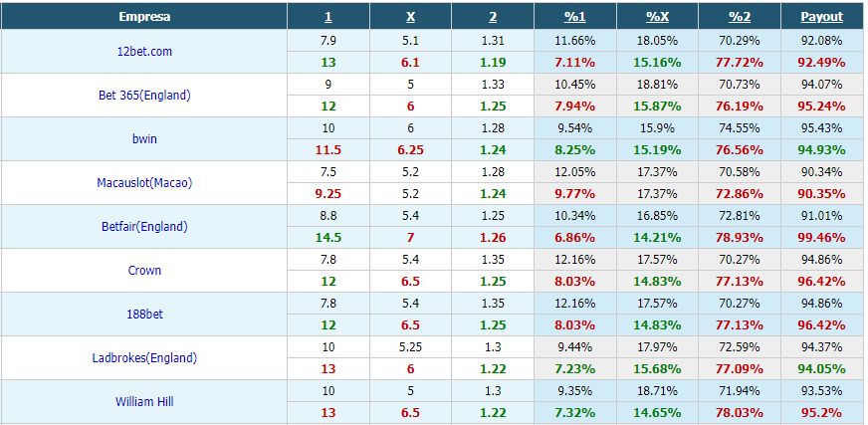The image size is (868, 425).
Task: Sort by the 2 column header
Action: click(x=493, y=17)
